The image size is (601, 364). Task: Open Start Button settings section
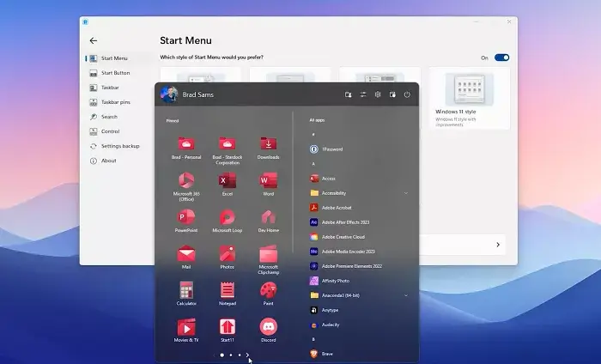coord(115,73)
